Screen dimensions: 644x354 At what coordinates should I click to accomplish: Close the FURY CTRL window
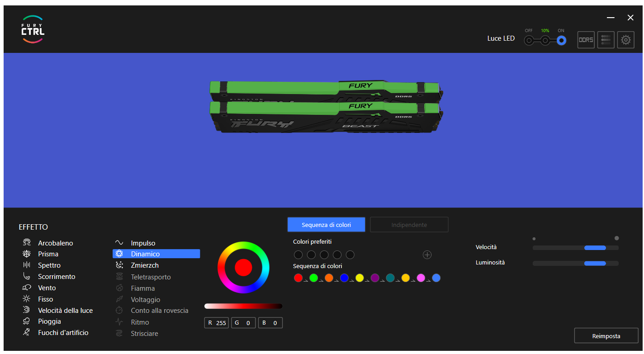(x=630, y=18)
